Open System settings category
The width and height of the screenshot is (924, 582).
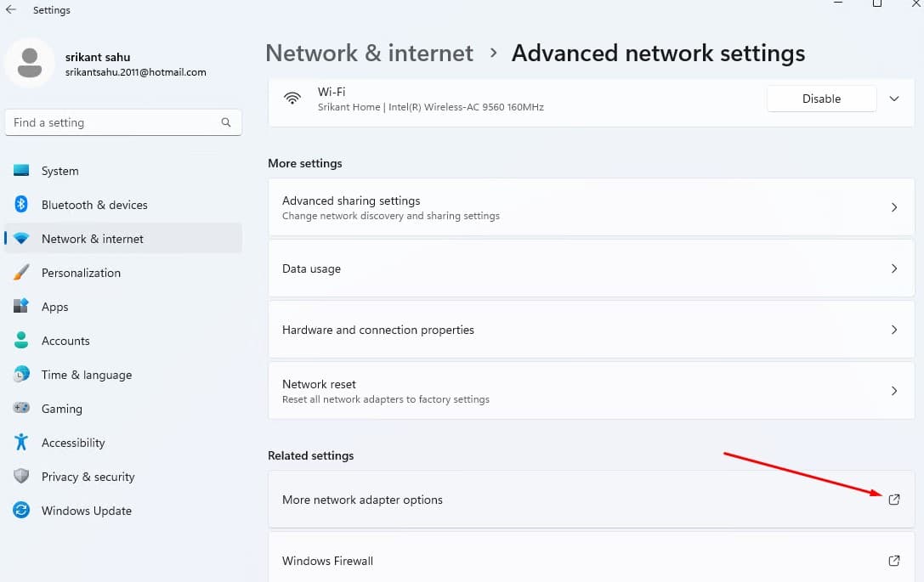pyautogui.click(x=123, y=171)
